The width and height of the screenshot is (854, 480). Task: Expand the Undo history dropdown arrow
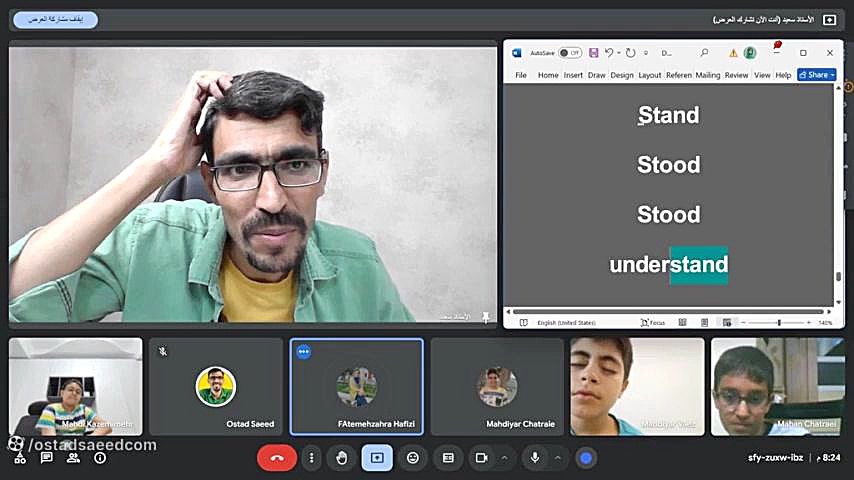(619, 53)
